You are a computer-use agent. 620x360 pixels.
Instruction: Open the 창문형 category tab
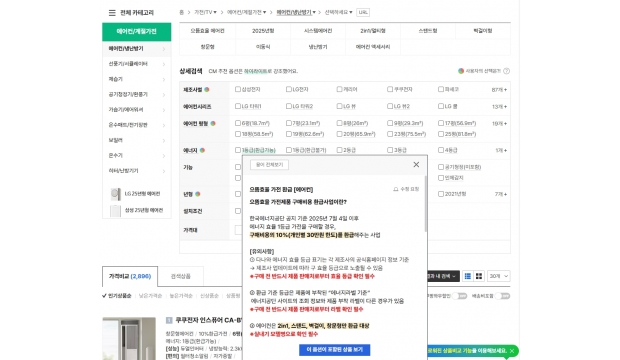click(208, 47)
